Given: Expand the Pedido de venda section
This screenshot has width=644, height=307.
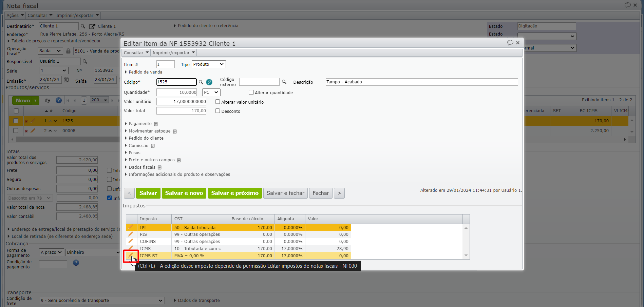Looking at the screenshot, I should (144, 72).
